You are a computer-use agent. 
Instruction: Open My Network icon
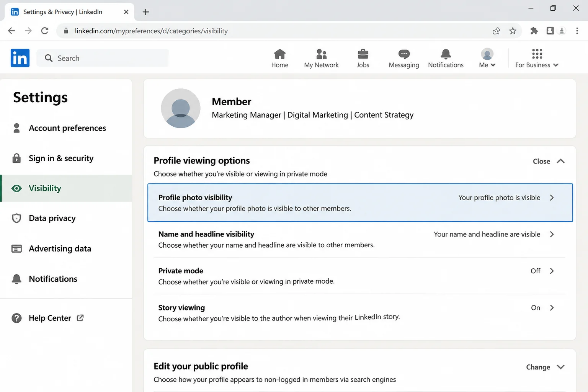(322, 54)
